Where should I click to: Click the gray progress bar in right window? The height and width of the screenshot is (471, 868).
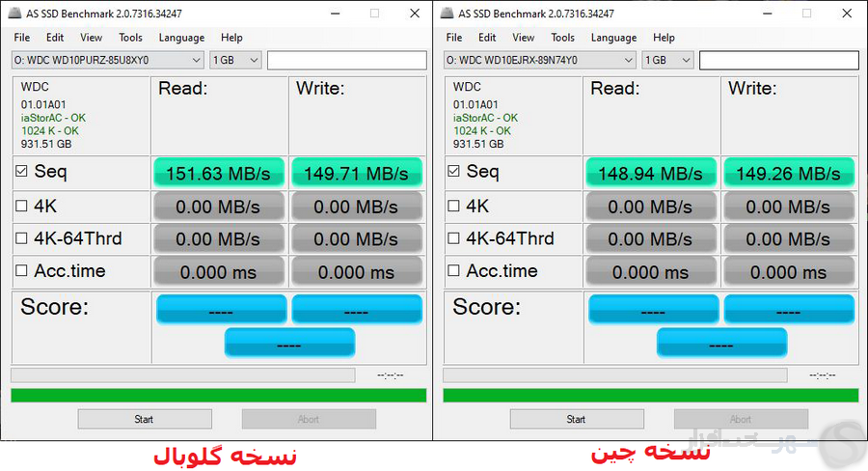tap(615, 375)
